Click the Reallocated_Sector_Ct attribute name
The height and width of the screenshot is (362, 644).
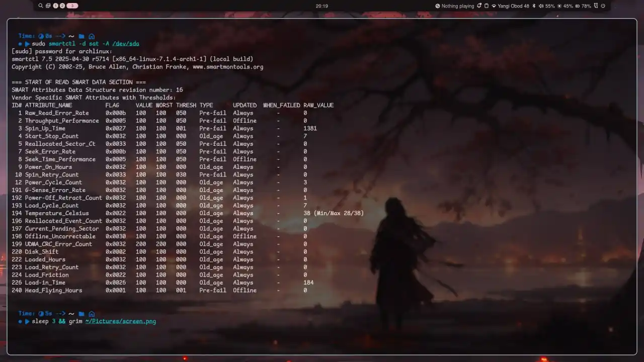[60, 144]
